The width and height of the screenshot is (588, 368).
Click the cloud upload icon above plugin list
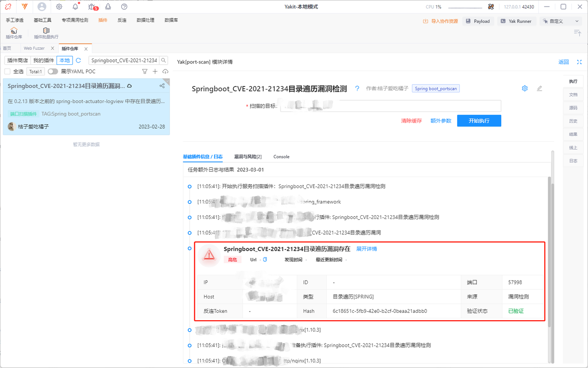[x=165, y=71]
